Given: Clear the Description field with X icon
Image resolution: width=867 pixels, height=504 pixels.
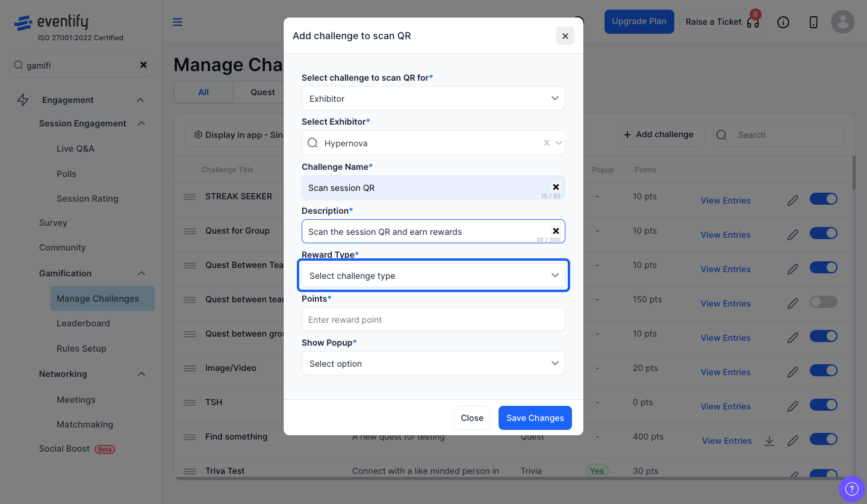Looking at the screenshot, I should (556, 231).
